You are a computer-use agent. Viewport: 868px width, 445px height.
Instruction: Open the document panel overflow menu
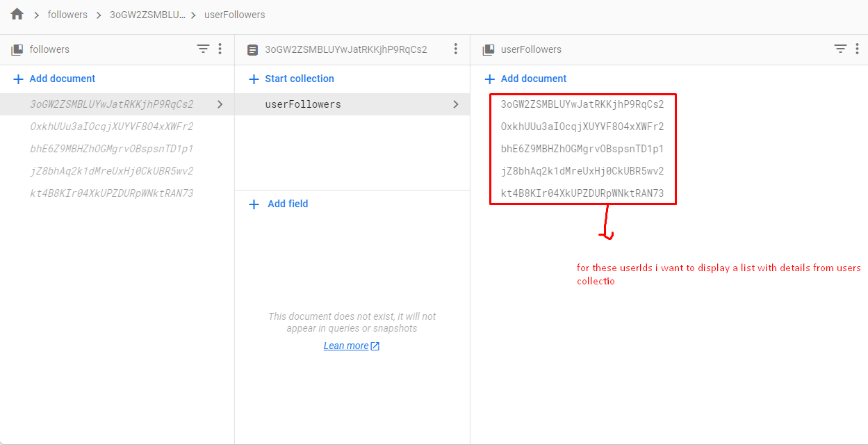456,49
